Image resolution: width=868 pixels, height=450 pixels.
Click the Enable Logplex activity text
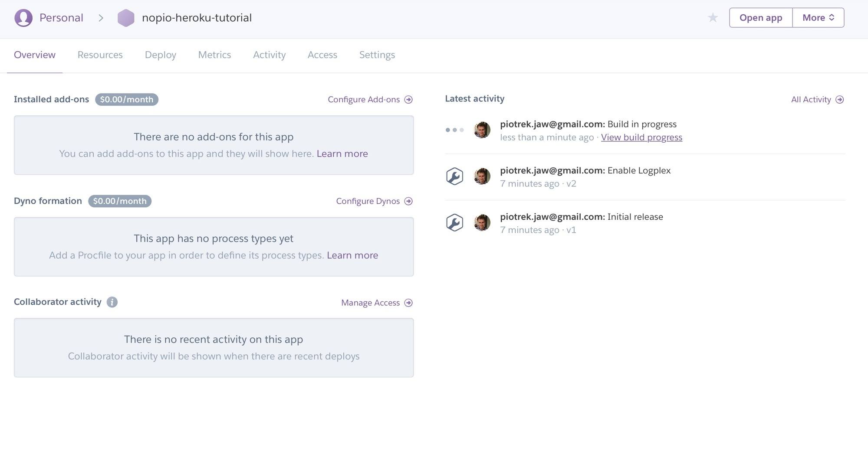tap(639, 171)
